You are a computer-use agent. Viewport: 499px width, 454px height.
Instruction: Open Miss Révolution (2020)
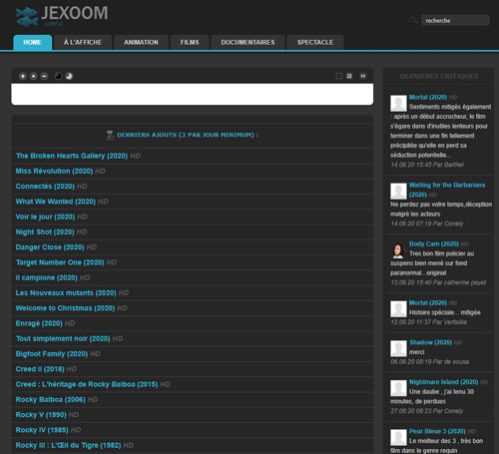54,171
